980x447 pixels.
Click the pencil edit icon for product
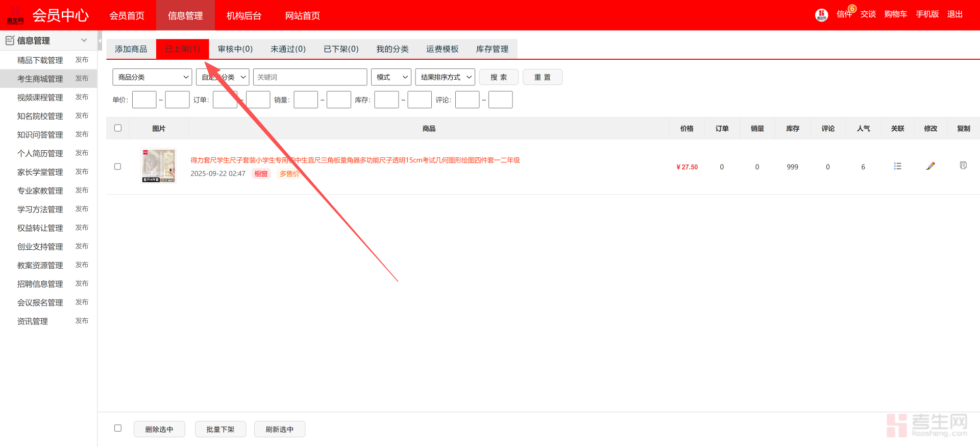click(930, 166)
